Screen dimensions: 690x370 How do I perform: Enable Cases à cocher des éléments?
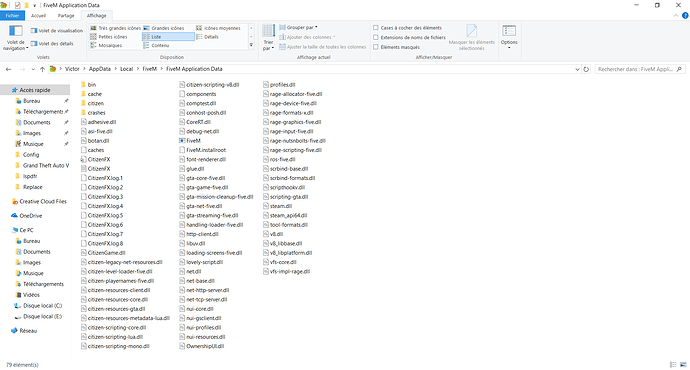(376, 28)
